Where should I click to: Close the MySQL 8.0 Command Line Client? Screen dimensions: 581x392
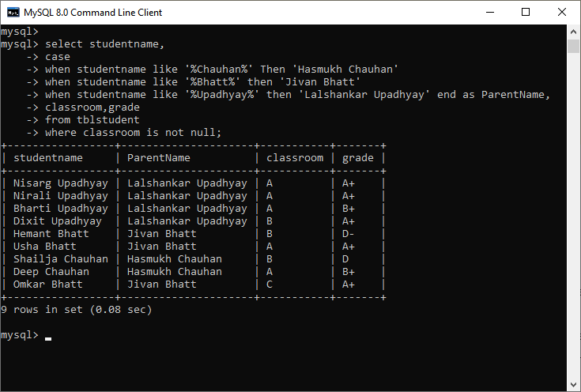click(x=562, y=12)
